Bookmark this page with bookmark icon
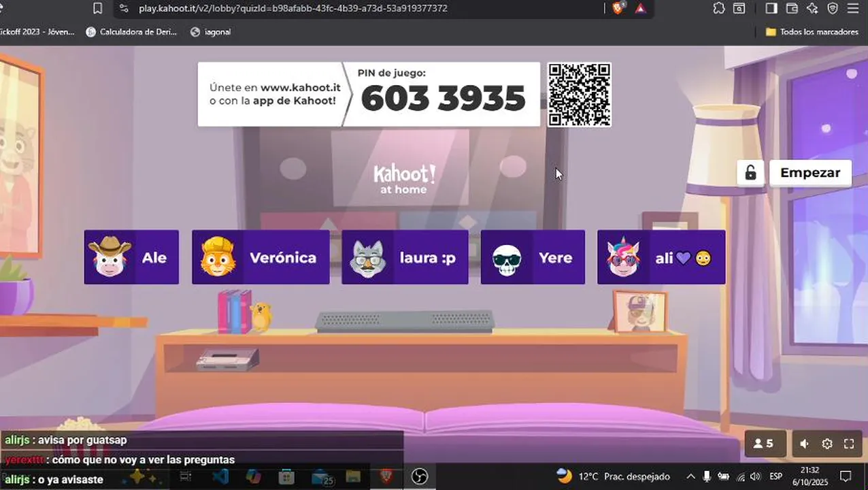 point(98,8)
